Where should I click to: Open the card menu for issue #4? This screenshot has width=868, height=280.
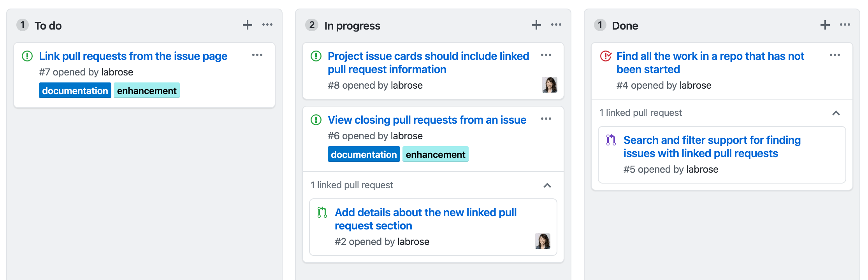835,55
